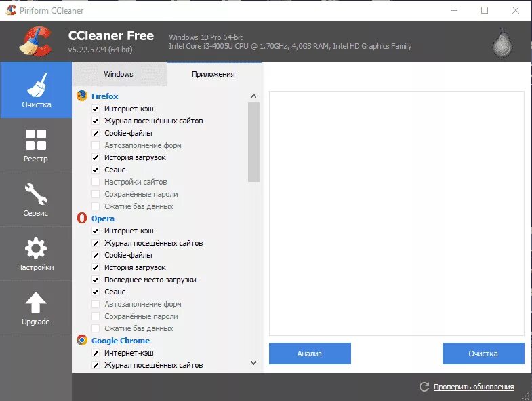Switch to the Приложения tab
Image resolution: width=532 pixels, height=401 pixels.
tap(213, 74)
